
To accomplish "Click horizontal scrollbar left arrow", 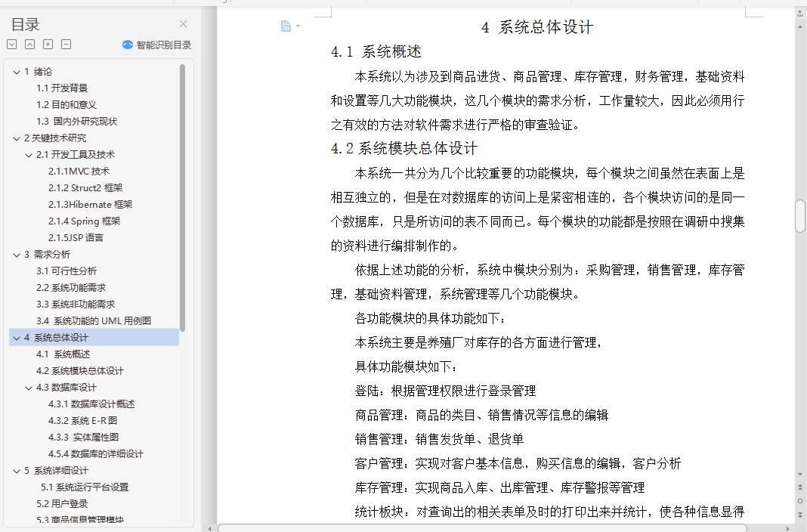I will [x=209, y=528].
